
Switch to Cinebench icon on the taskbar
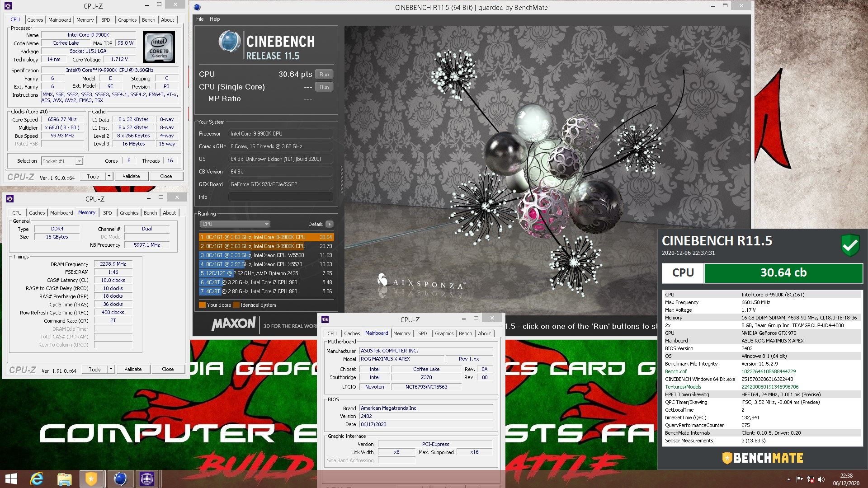tap(120, 479)
